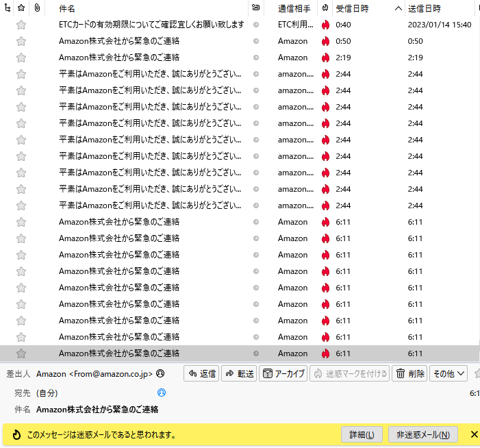The width and height of the screenshot is (480, 448).
Task: Click blue contact icon beside 宛先
Action: (x=162, y=393)
